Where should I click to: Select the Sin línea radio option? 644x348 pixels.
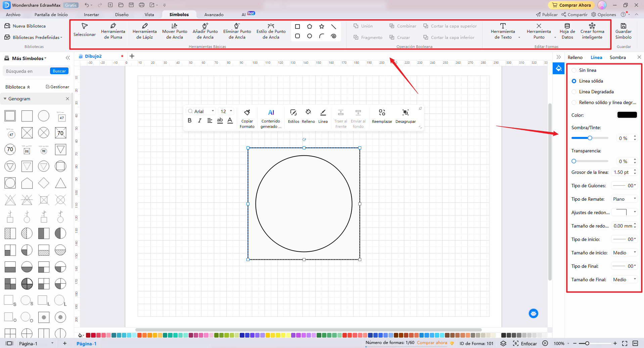[x=574, y=70]
